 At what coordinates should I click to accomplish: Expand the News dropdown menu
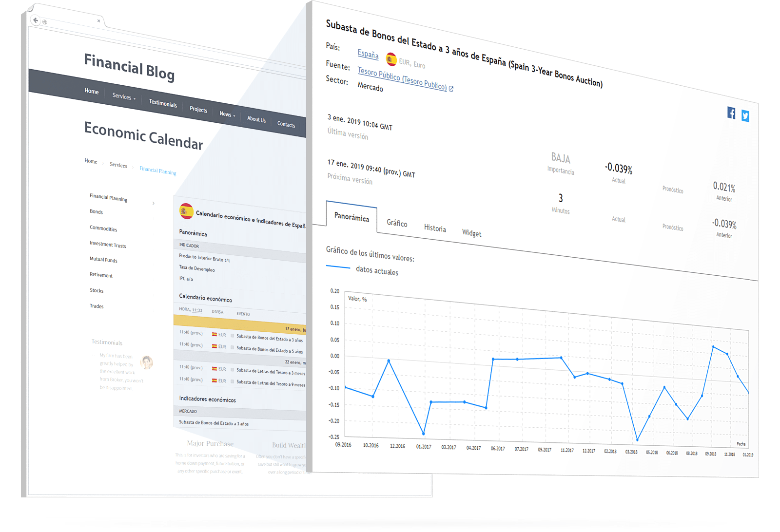pos(227,114)
